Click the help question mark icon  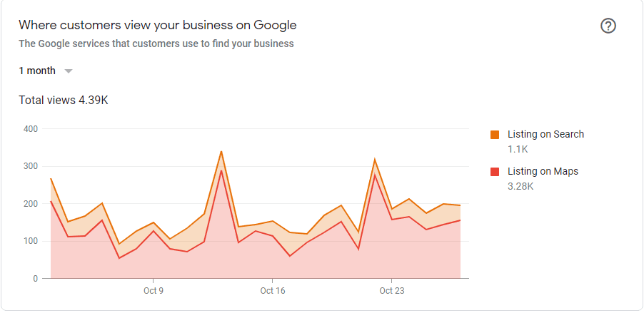[608, 26]
